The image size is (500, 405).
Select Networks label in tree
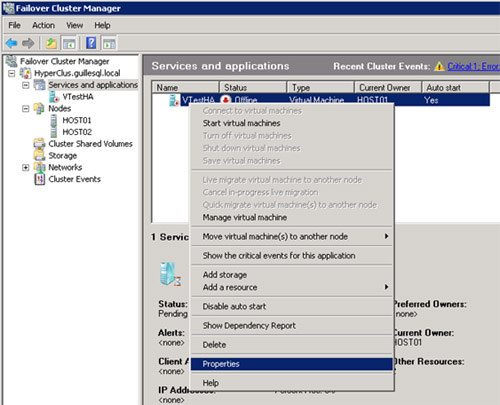coord(65,167)
